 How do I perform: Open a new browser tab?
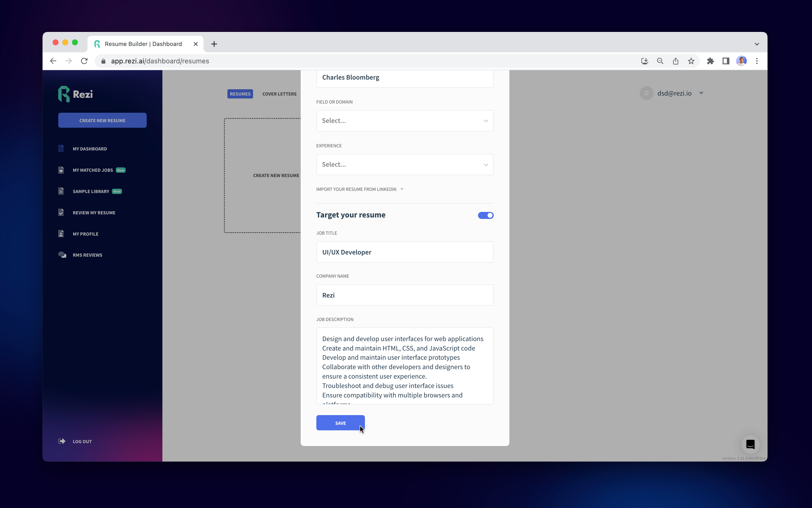point(214,44)
